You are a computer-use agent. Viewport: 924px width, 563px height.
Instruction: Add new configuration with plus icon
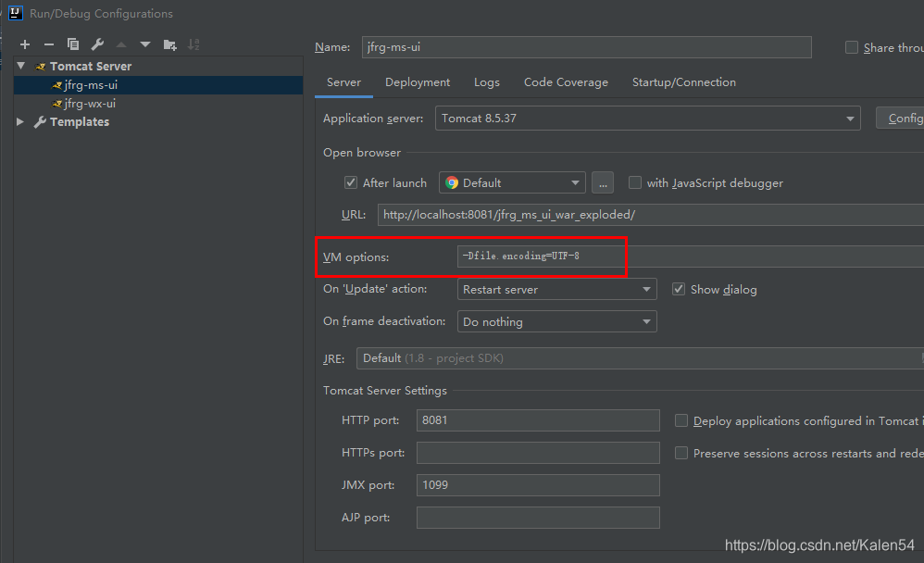25,44
